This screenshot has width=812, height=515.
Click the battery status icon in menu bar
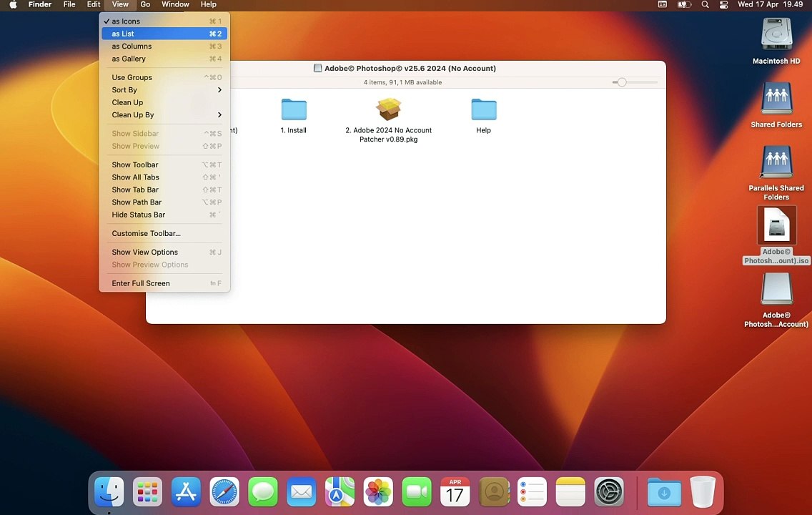coord(684,5)
